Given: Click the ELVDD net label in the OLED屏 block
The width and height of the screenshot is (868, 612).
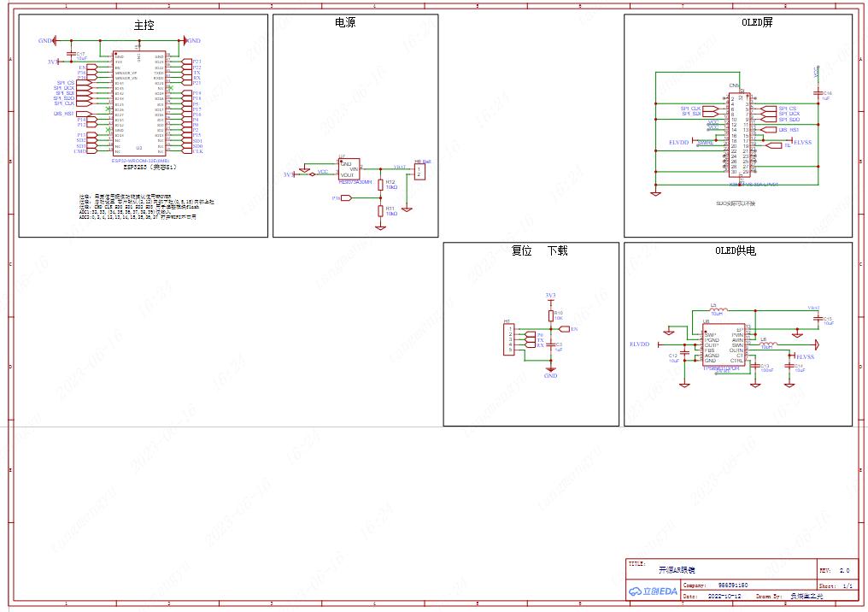Looking at the screenshot, I should [678, 143].
